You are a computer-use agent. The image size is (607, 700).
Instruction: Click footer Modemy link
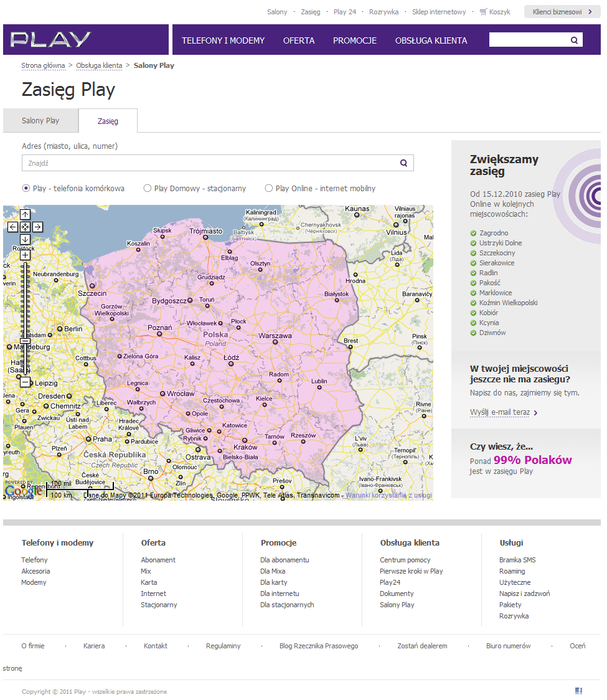[x=34, y=582]
